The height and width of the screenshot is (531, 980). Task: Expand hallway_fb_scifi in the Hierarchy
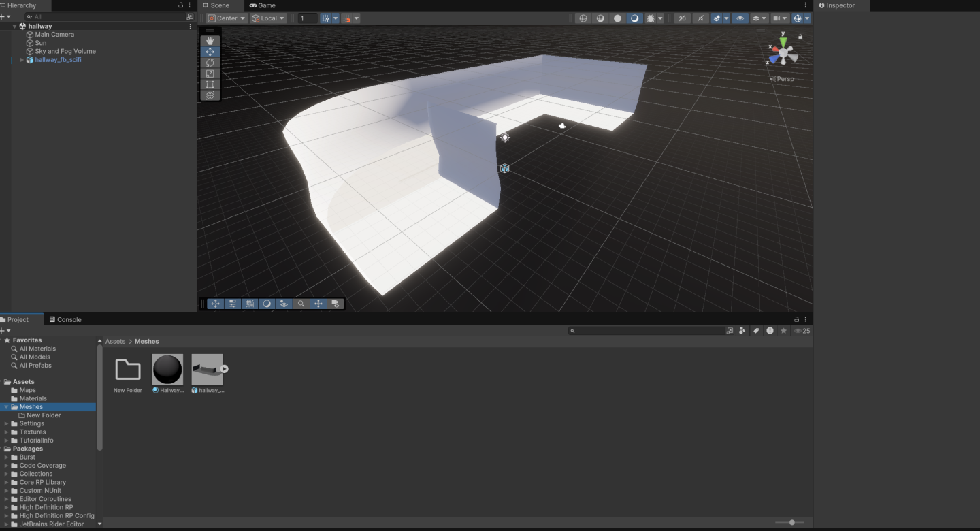(22, 60)
